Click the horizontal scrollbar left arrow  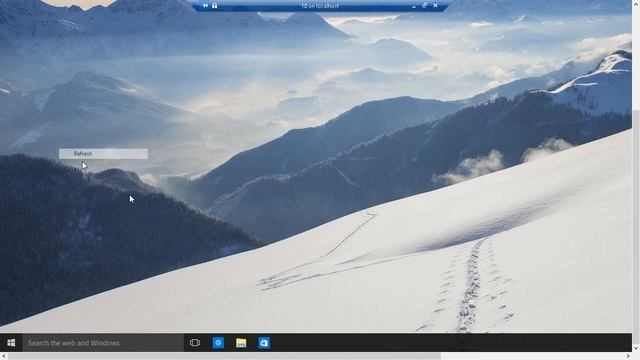point(4,356)
